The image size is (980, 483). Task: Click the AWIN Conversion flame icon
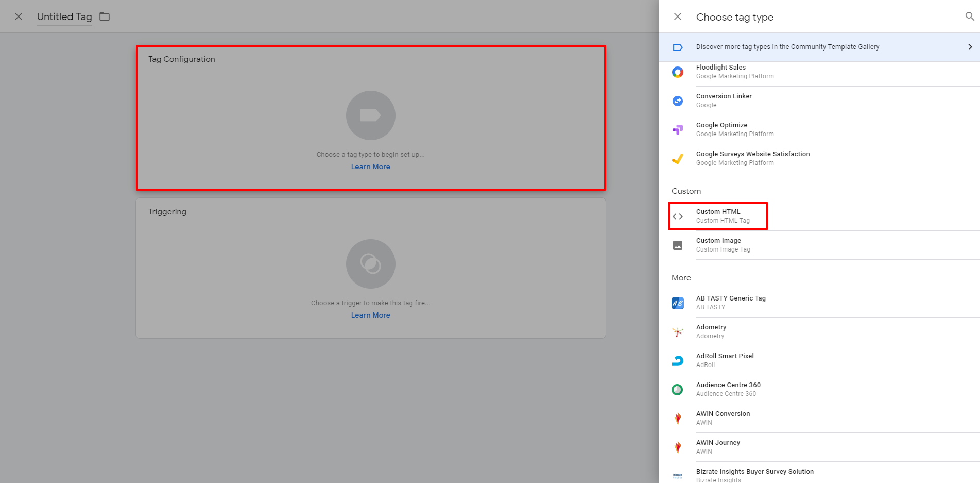click(x=677, y=418)
